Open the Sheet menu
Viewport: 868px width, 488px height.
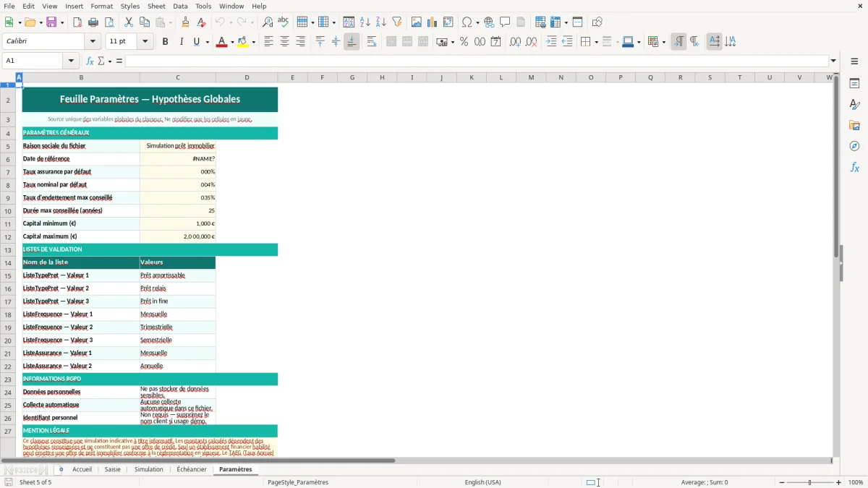[x=156, y=6]
